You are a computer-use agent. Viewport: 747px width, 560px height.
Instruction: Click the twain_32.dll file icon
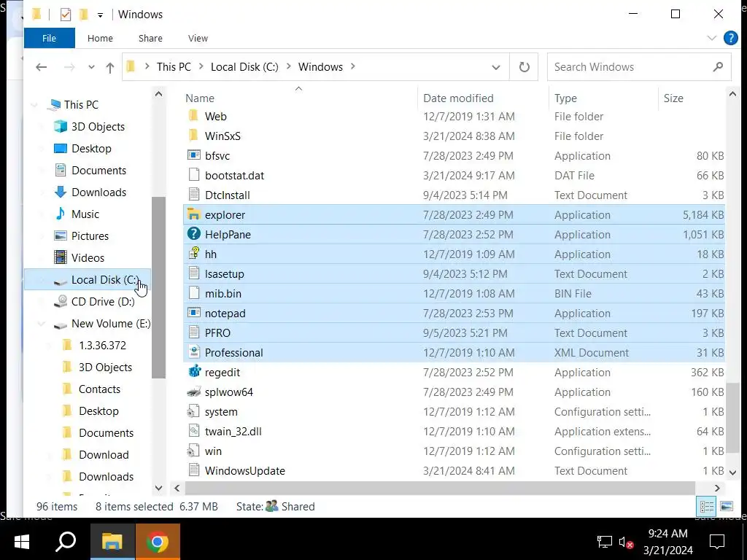tap(193, 431)
